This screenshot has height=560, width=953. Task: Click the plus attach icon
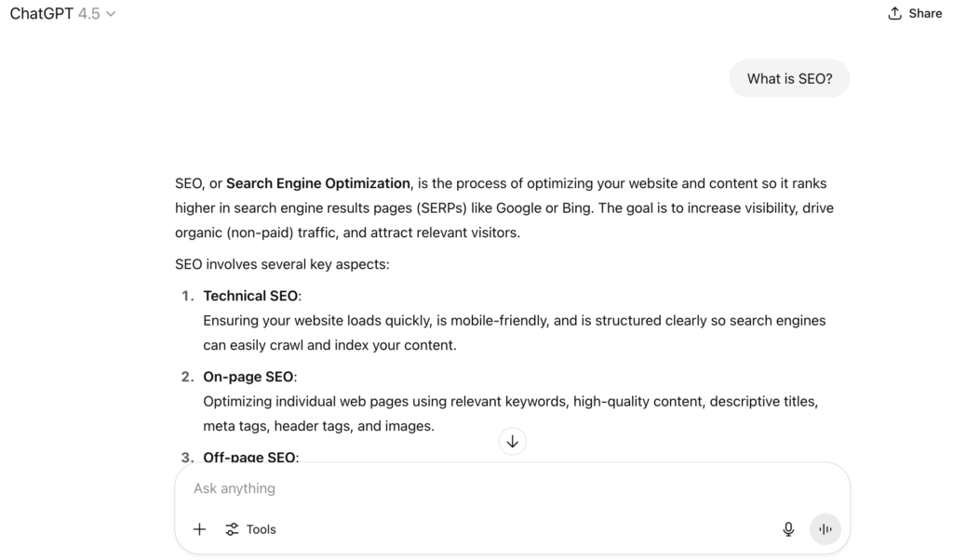point(199,529)
